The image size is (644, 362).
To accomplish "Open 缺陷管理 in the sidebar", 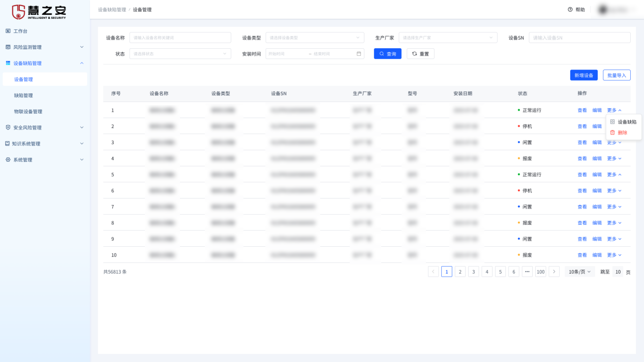I will (23, 95).
